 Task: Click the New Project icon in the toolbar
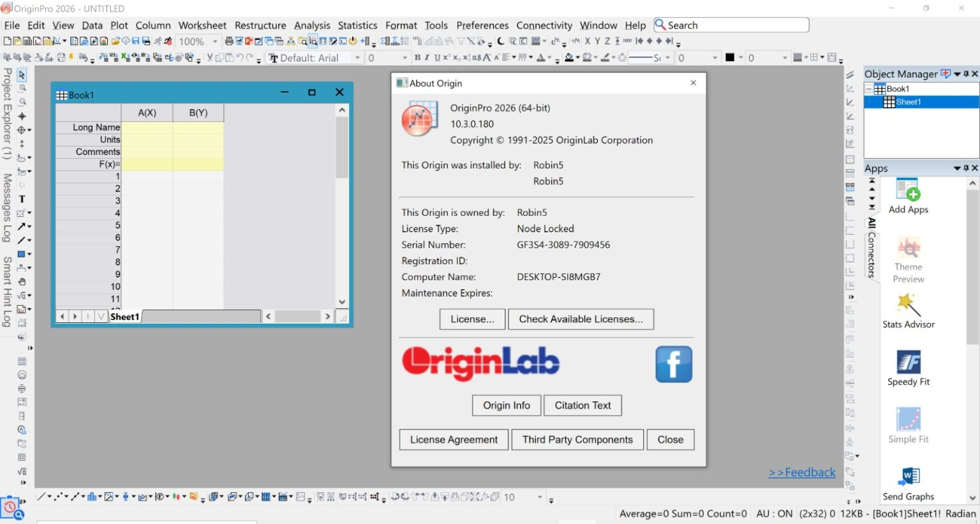point(7,41)
